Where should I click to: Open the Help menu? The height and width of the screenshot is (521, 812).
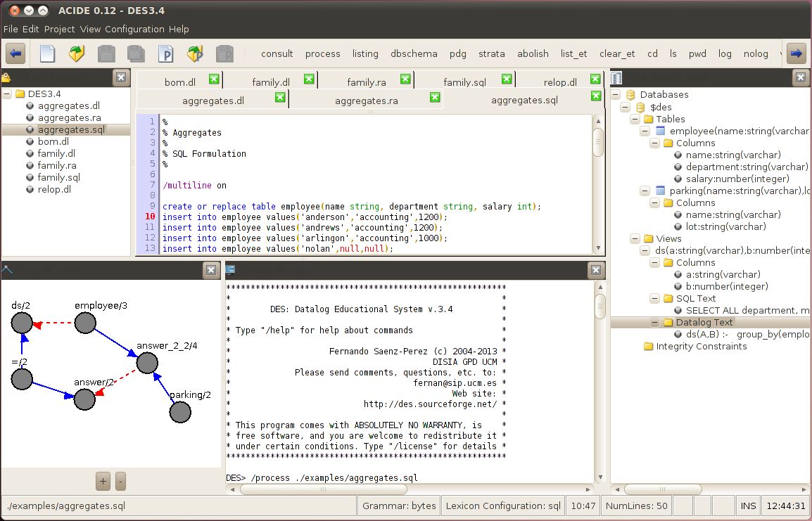[x=179, y=29]
